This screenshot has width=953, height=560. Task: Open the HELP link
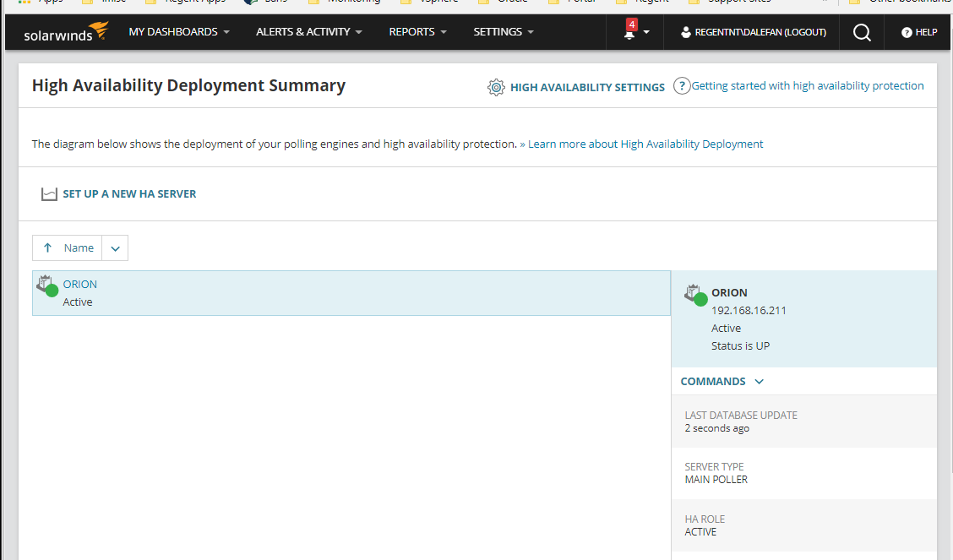point(926,32)
